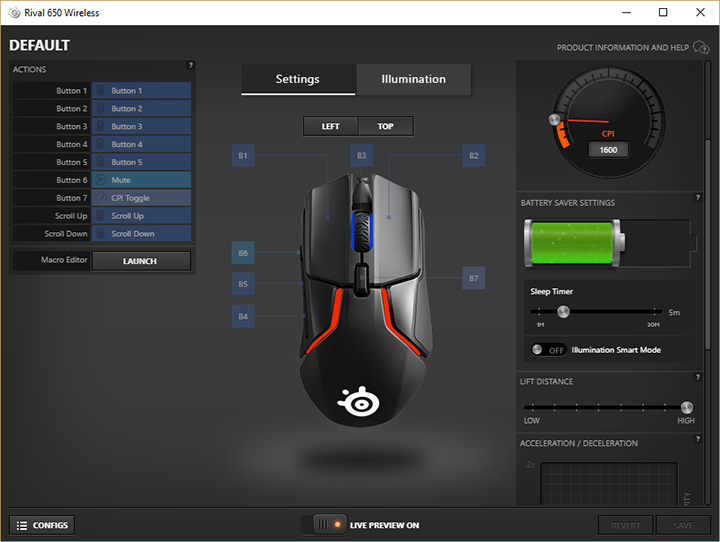Switch to the Illumination tab
Image resolution: width=720 pixels, height=542 pixels.
pos(414,80)
